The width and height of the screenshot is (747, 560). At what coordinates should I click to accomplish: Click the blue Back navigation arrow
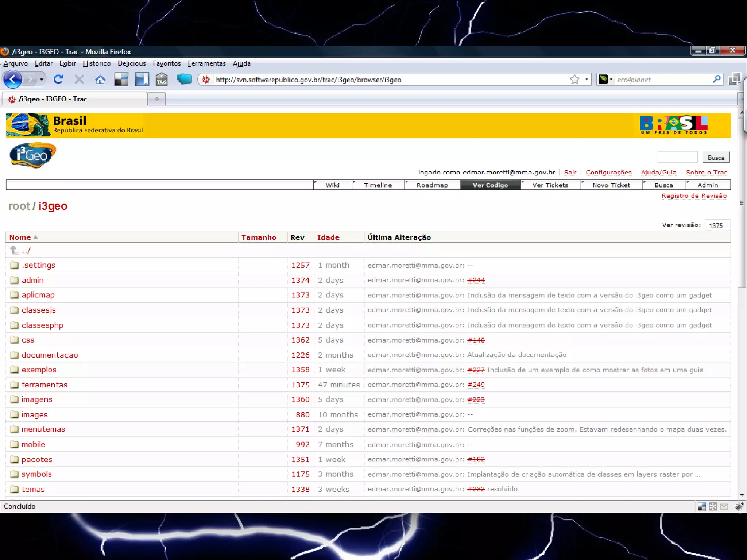pyautogui.click(x=12, y=79)
